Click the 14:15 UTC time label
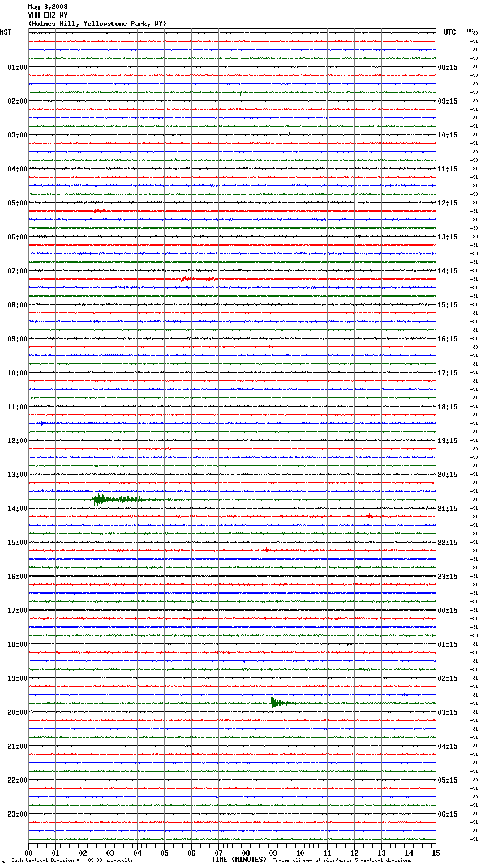This screenshot has height=868, width=481. tap(448, 271)
